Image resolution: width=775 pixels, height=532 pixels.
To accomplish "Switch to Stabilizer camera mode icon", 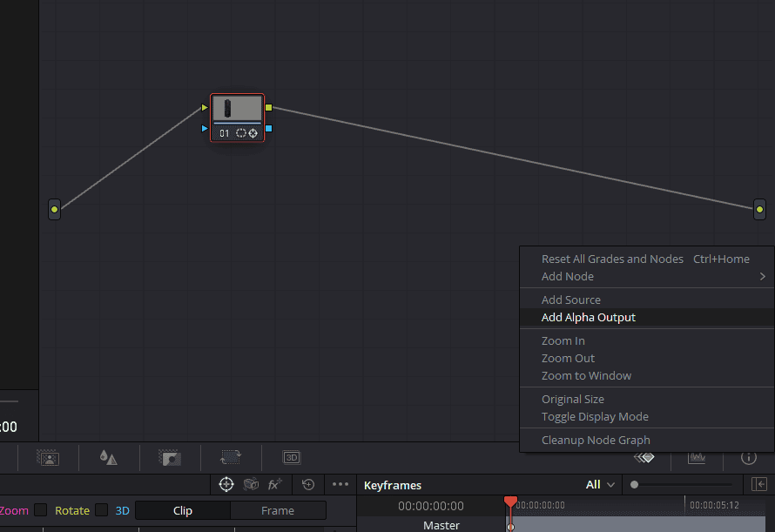I will [x=251, y=484].
